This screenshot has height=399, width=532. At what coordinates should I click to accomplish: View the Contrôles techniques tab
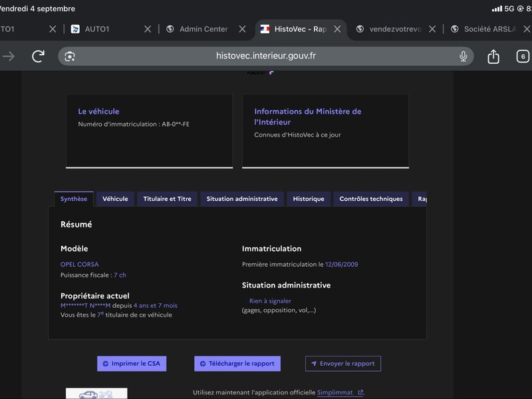tap(371, 199)
